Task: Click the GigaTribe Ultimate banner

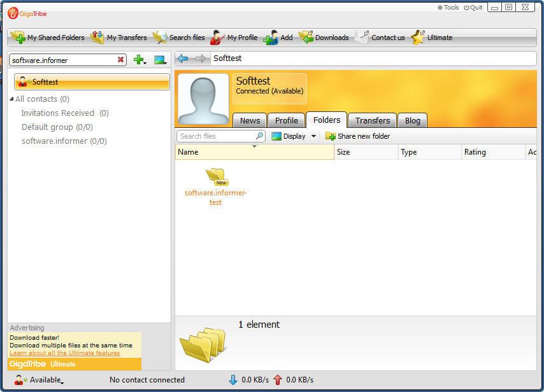Action: click(x=75, y=364)
